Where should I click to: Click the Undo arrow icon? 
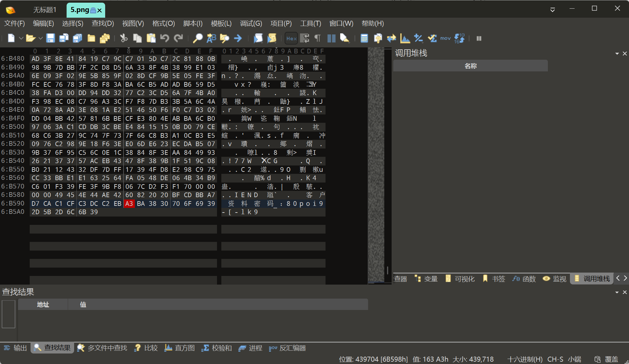[x=165, y=38]
